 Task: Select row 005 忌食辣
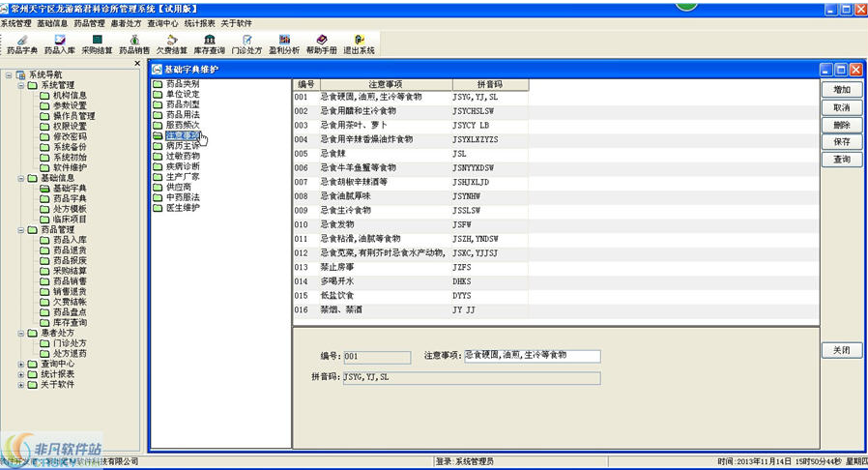[410, 154]
